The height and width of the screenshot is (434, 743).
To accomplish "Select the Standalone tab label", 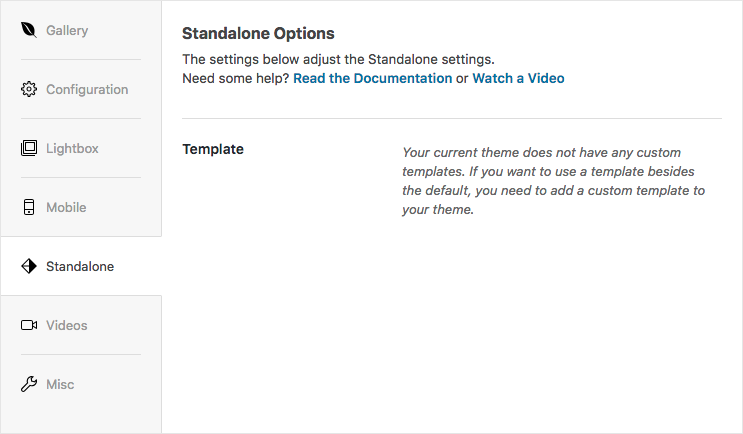I will click(80, 266).
